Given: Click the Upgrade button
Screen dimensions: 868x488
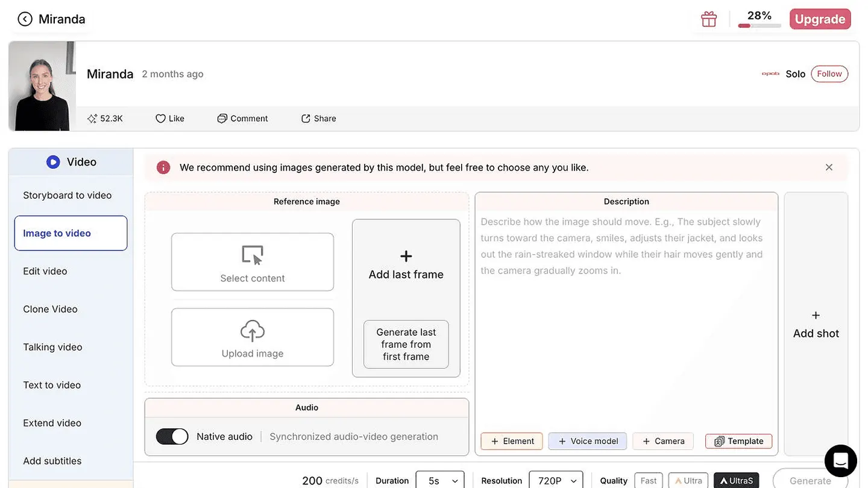Looking at the screenshot, I should tap(820, 19).
